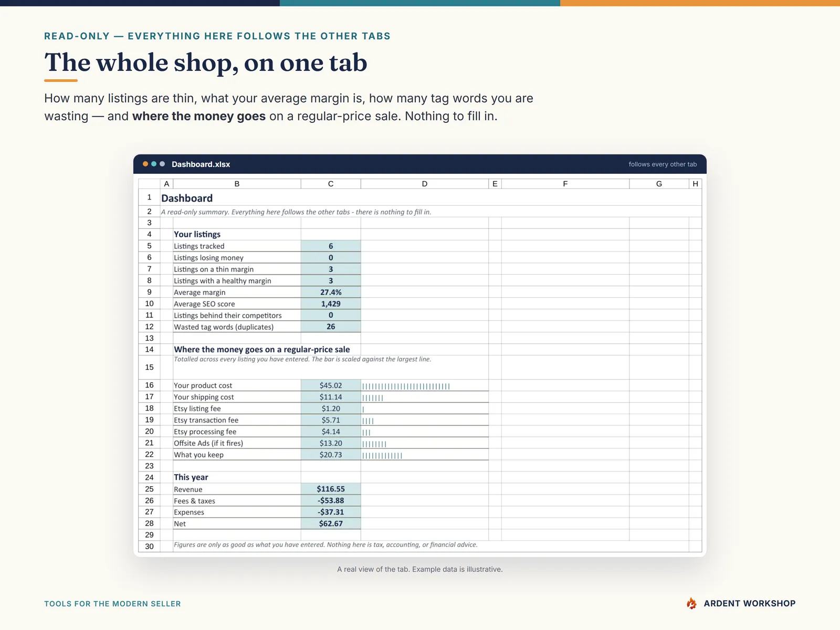Viewport: 840px width, 630px height.
Task: Click the 'Listings tracked' value 6
Action: (x=331, y=246)
